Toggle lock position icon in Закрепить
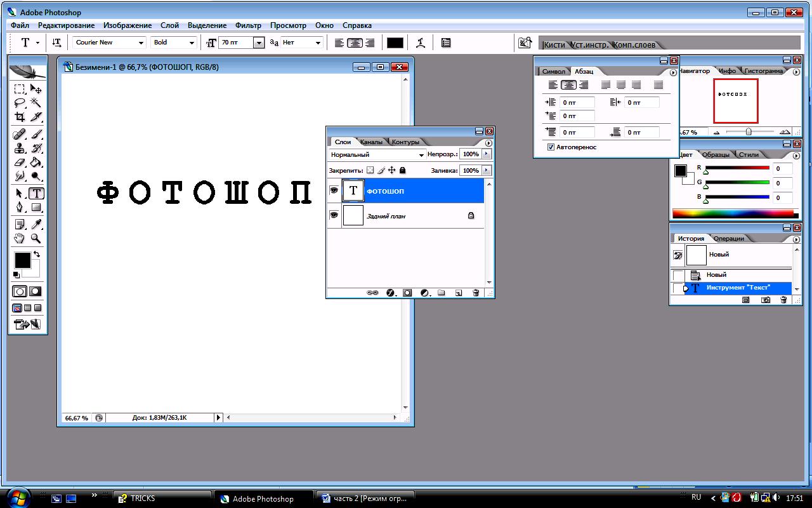 click(391, 170)
